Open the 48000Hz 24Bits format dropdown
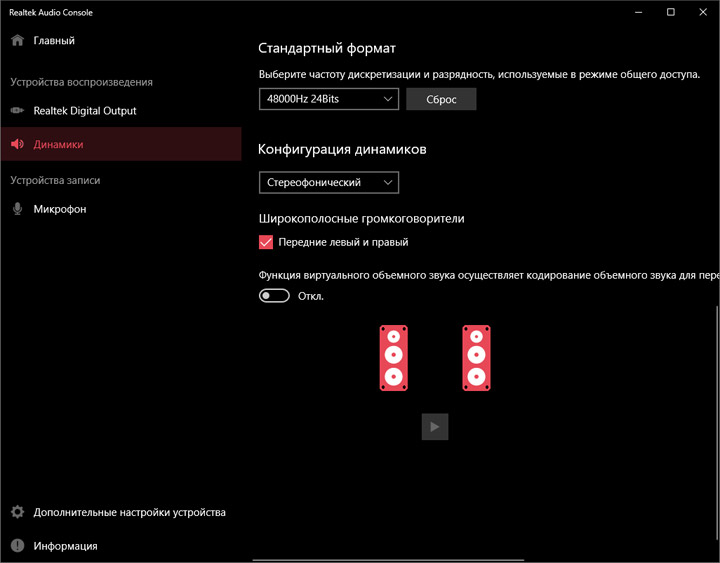This screenshot has width=720, height=563. 329,99
